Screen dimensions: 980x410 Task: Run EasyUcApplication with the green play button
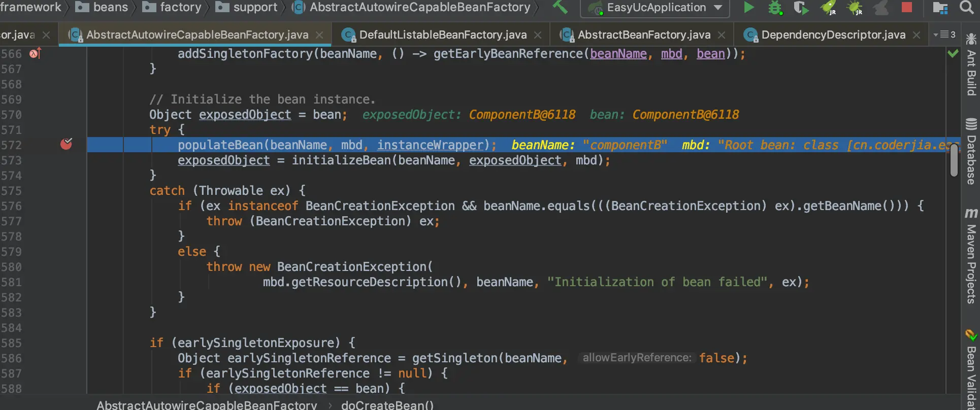point(748,7)
